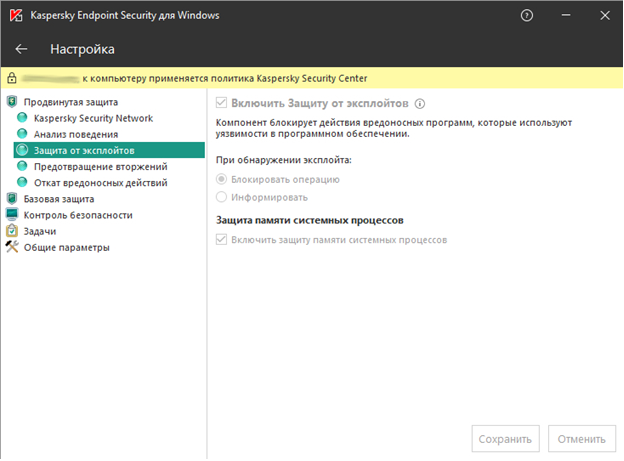
Task: Click the back arrow next to Настройка
Action: [22, 49]
